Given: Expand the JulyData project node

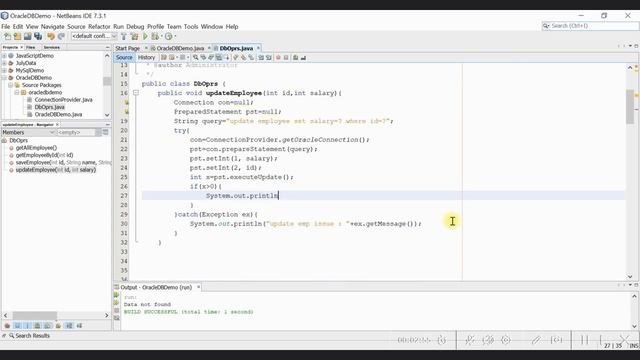Looking at the screenshot, I should [4, 63].
